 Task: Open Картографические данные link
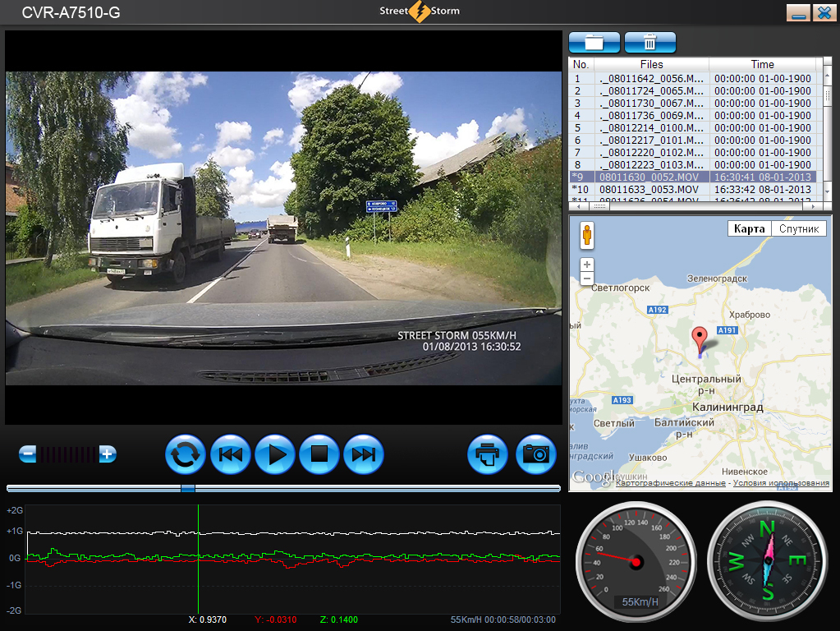670,483
